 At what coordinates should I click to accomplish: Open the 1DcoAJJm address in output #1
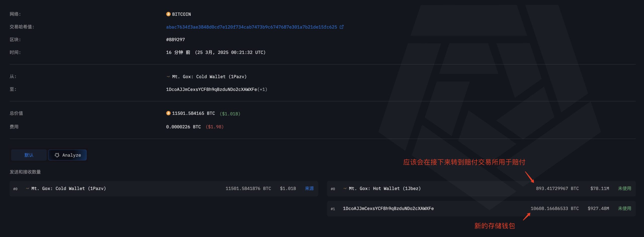(x=388, y=209)
